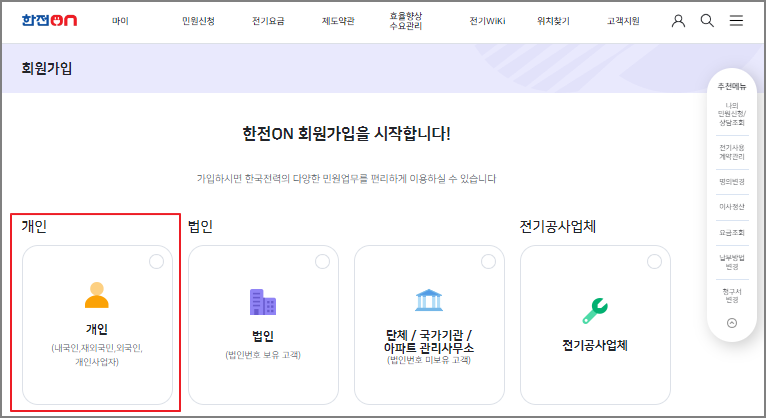Screen dimensions: 766x418
Task: Click the blue institution building icon
Action: tap(429, 300)
